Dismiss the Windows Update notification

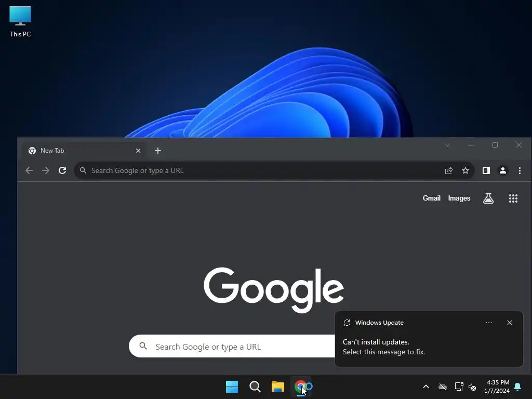click(x=509, y=323)
